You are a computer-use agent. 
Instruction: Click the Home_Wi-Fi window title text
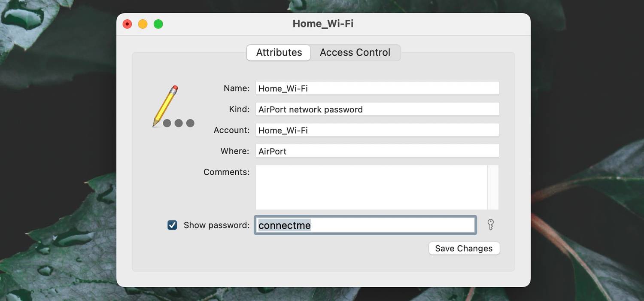[323, 24]
